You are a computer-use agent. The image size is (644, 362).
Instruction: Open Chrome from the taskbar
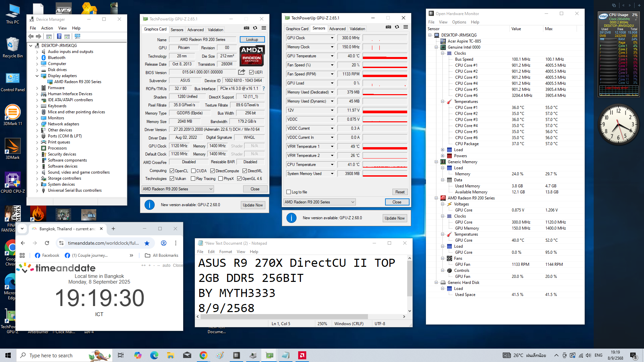click(x=203, y=355)
